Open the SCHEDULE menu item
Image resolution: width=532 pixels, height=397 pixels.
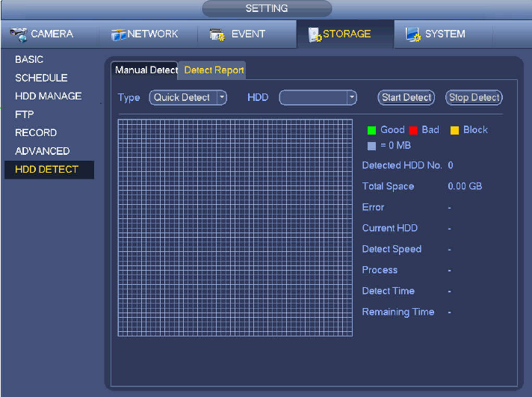point(41,78)
